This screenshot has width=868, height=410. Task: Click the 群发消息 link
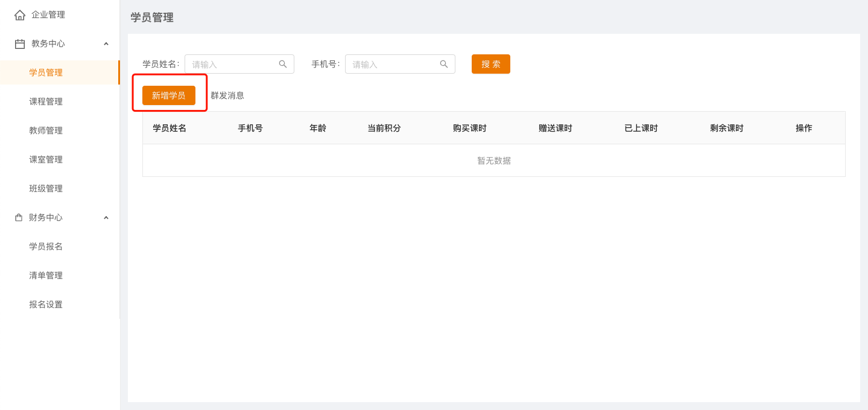(x=227, y=95)
